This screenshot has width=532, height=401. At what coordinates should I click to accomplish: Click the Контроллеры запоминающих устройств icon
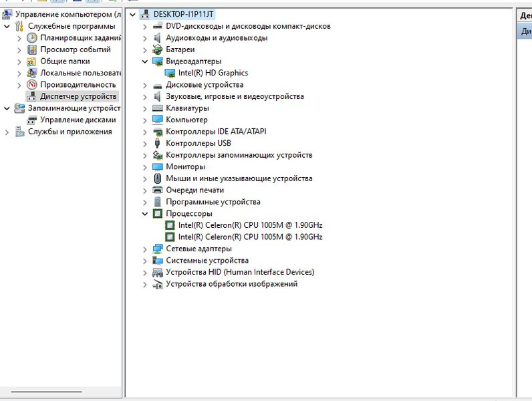click(x=158, y=155)
